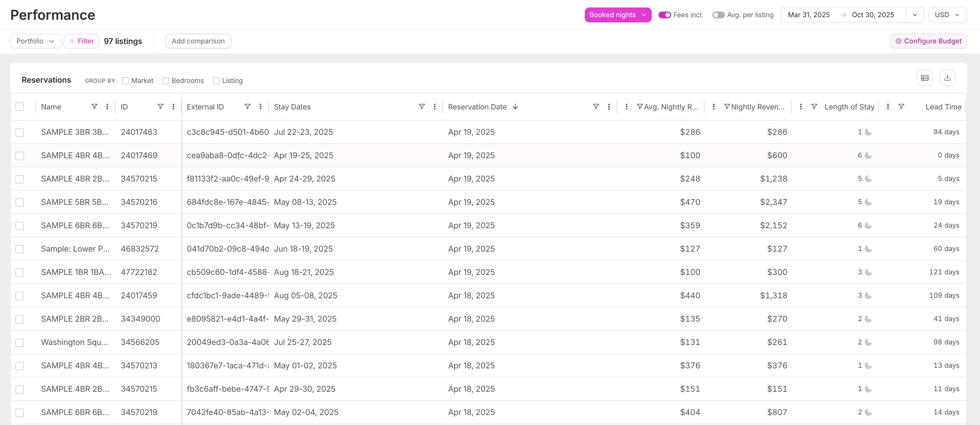
Task: Open External ID column kebab menu
Action: (x=261, y=106)
